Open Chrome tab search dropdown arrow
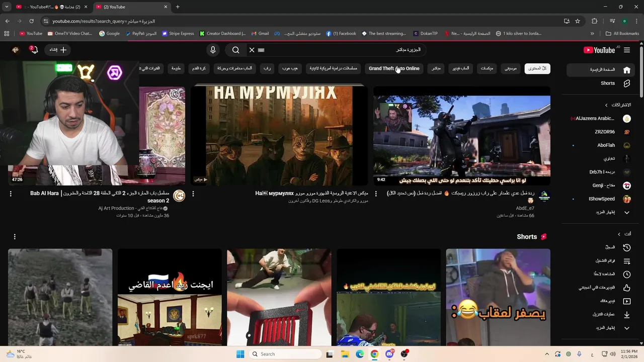Screen dimensions: 644x362 point(7,7)
